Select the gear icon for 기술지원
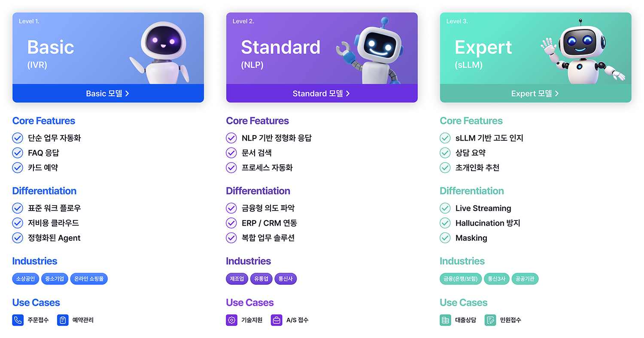Viewport: 644px width, 338px height. point(232,320)
